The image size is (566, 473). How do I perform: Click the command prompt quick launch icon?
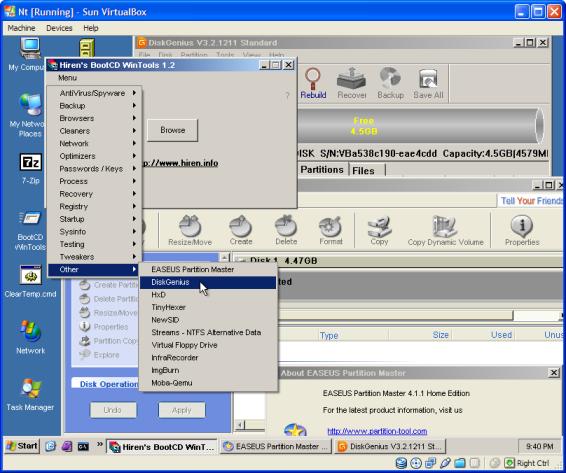83,447
